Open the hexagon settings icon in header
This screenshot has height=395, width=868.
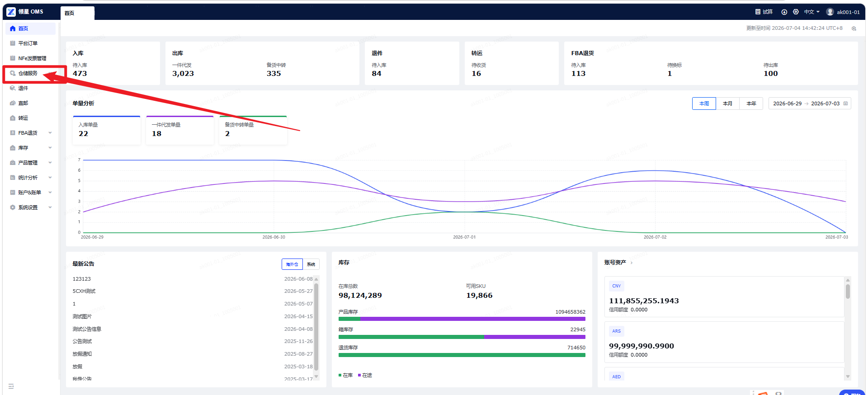[x=796, y=12]
